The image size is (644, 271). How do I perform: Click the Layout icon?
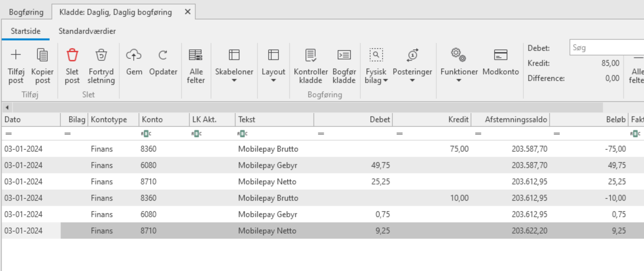pos(273,55)
